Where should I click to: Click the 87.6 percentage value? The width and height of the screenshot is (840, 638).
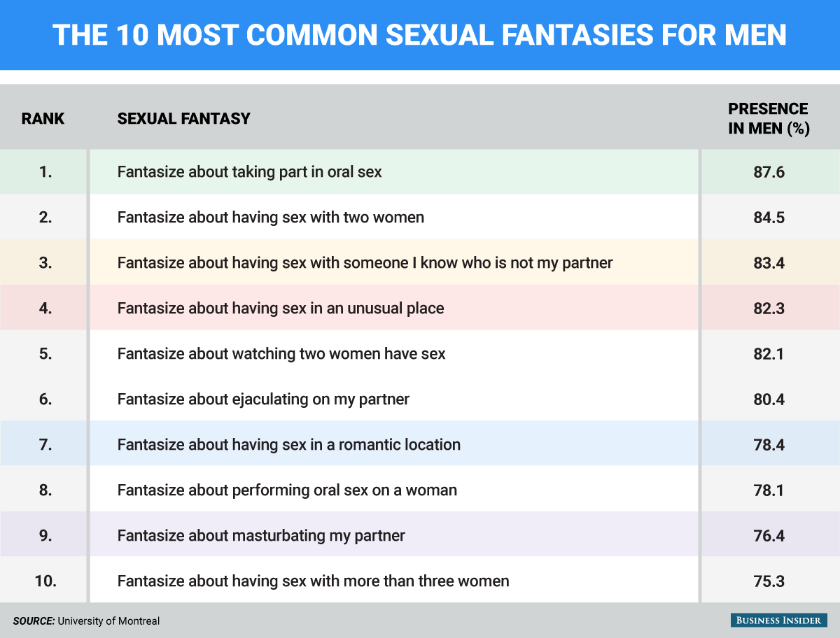pyautogui.click(x=768, y=172)
